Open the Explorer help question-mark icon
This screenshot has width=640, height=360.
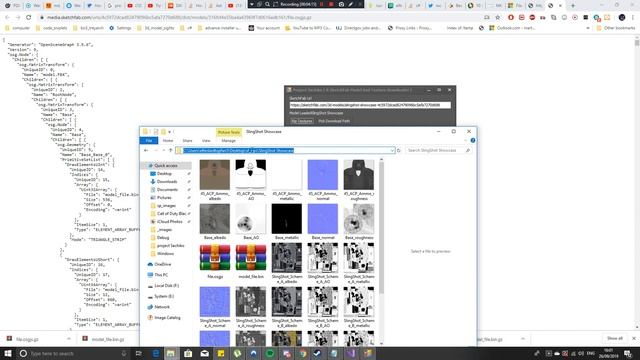[473, 140]
